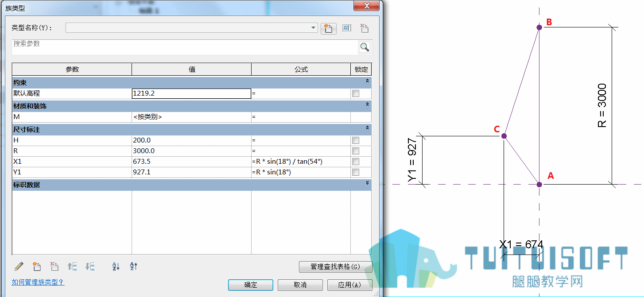Click the 应用(A) button

(350, 285)
